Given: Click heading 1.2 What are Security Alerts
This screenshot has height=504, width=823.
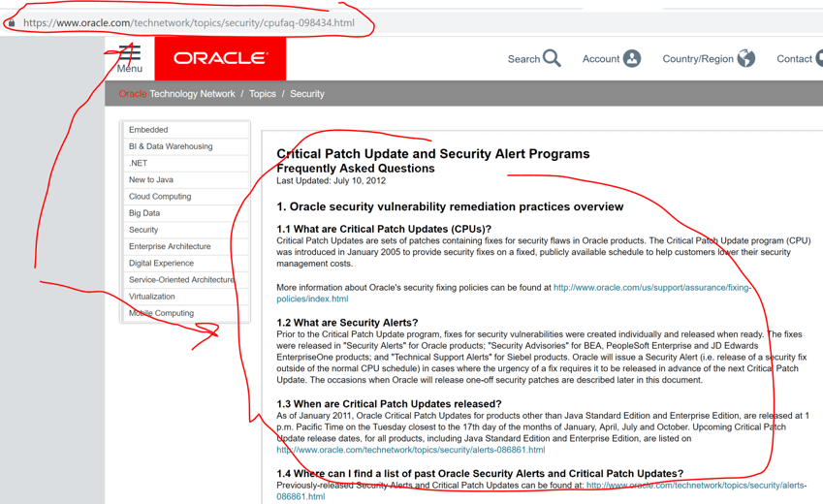Looking at the screenshot, I should click(347, 323).
